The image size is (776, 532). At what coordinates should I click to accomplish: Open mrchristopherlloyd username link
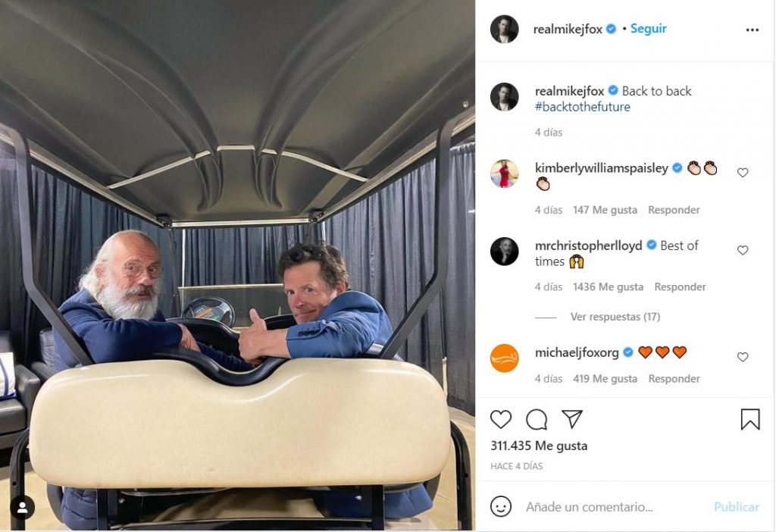click(588, 246)
